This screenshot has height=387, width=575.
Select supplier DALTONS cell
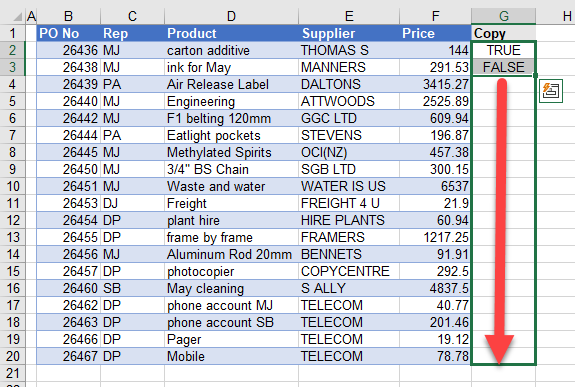[x=349, y=84]
